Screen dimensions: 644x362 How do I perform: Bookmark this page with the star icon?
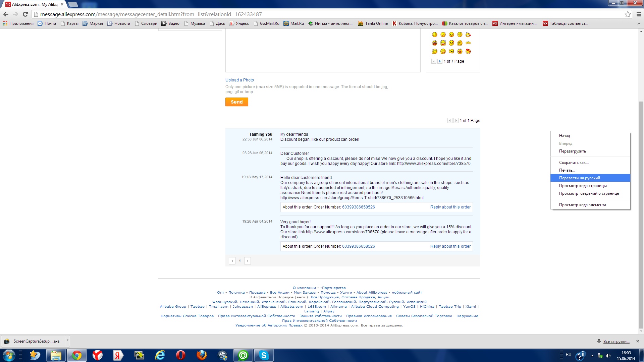(x=628, y=14)
